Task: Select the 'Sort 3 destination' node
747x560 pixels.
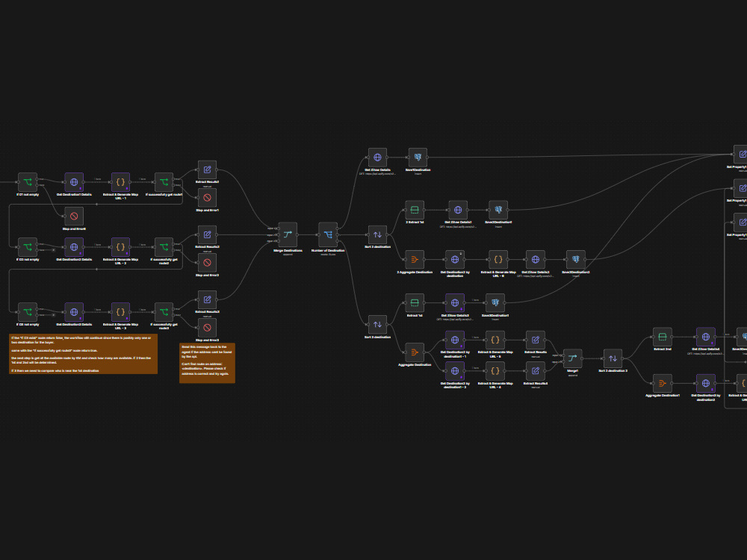Action: pyautogui.click(x=378, y=324)
